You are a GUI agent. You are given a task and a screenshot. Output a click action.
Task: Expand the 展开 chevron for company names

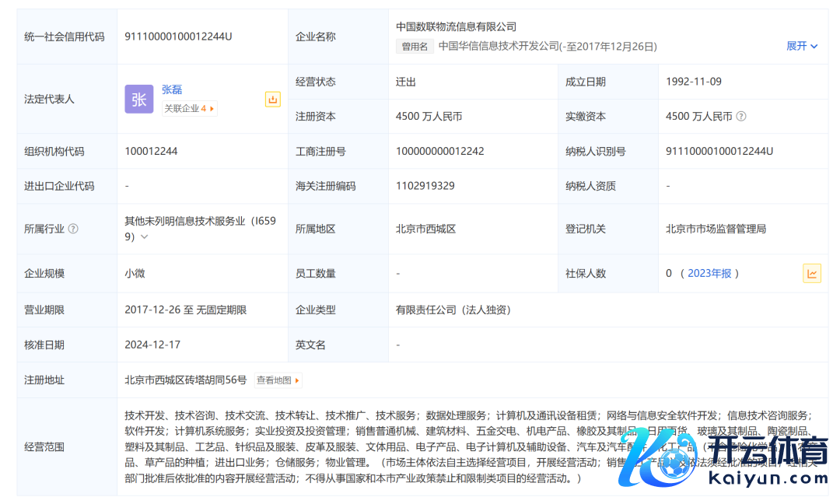814,47
